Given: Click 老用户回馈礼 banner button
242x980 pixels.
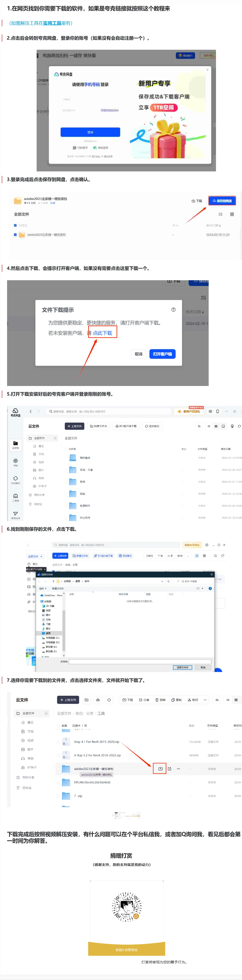Looking at the screenshot, I should tap(189, 411).
